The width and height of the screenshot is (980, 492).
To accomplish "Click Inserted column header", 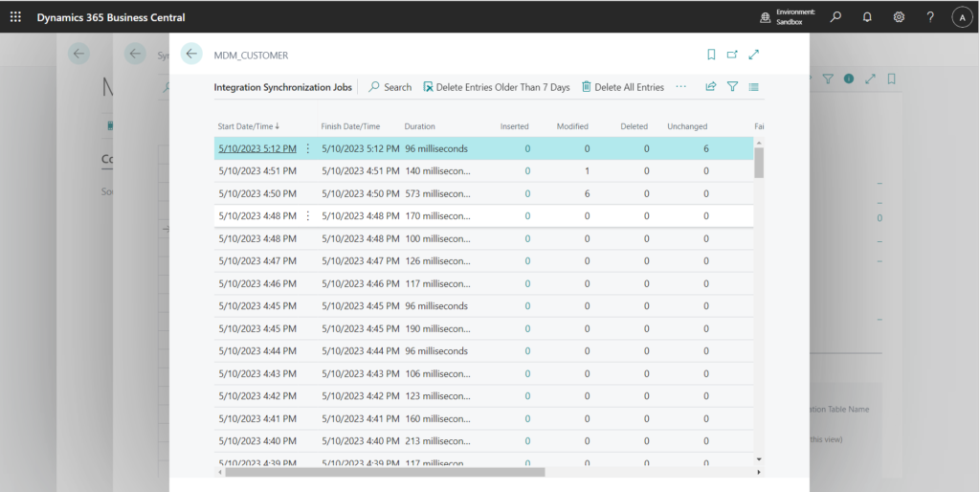I will pyautogui.click(x=514, y=126).
